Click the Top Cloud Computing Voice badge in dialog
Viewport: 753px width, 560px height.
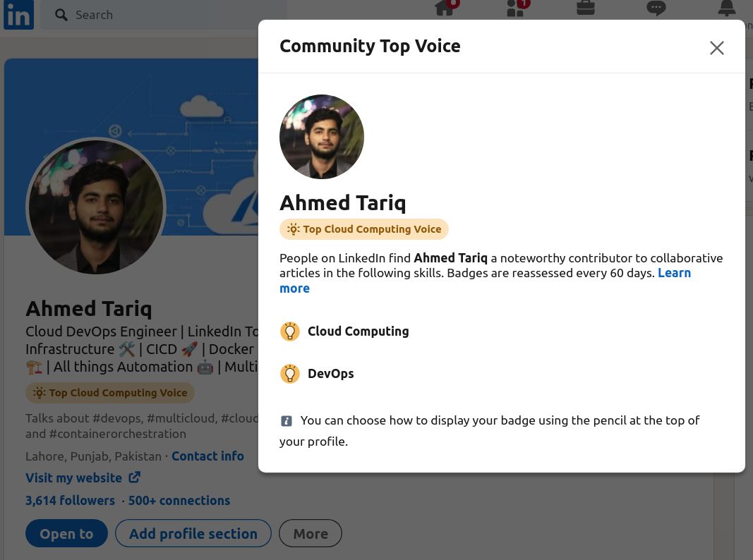(x=364, y=229)
